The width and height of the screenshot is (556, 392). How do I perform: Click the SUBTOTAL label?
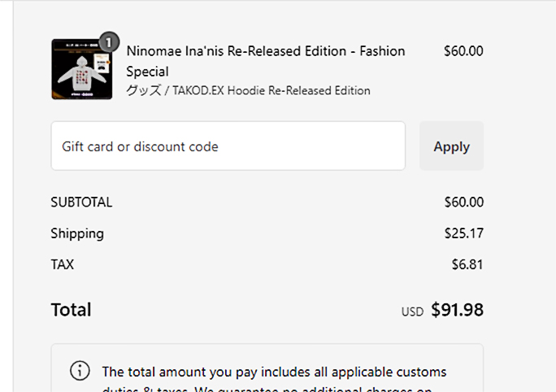(x=81, y=203)
